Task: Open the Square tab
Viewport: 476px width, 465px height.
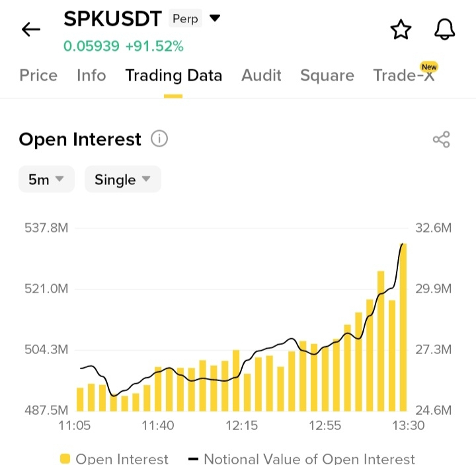Action: [x=327, y=76]
